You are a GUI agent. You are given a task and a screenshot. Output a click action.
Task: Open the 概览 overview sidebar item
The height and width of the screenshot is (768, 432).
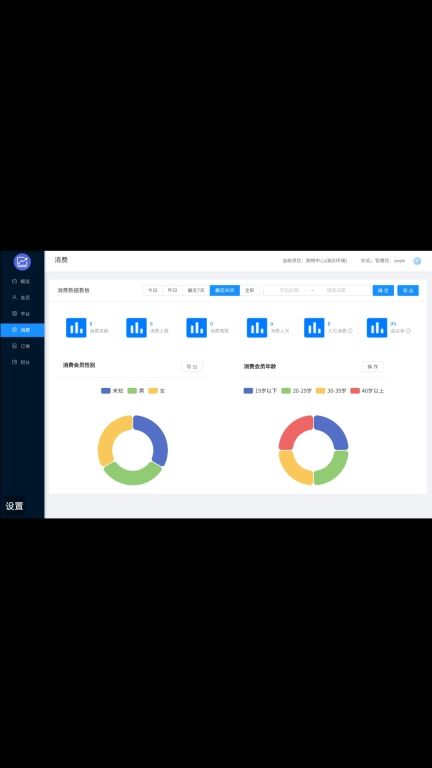pyautogui.click(x=22, y=282)
